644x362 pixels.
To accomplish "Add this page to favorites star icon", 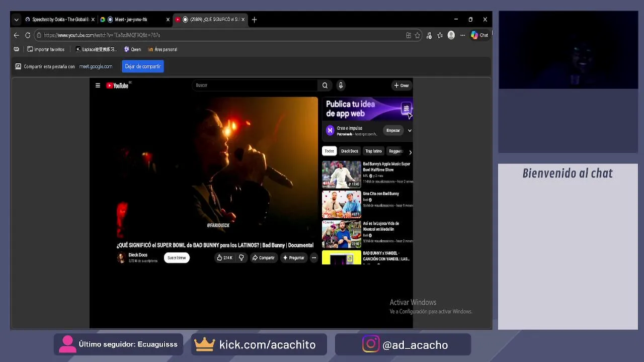I will pos(418,35).
